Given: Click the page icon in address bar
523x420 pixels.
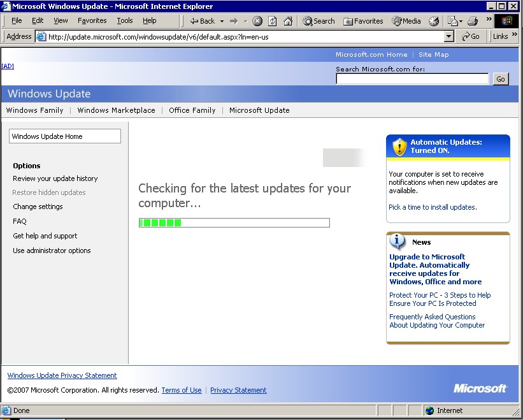Looking at the screenshot, I should [x=41, y=36].
